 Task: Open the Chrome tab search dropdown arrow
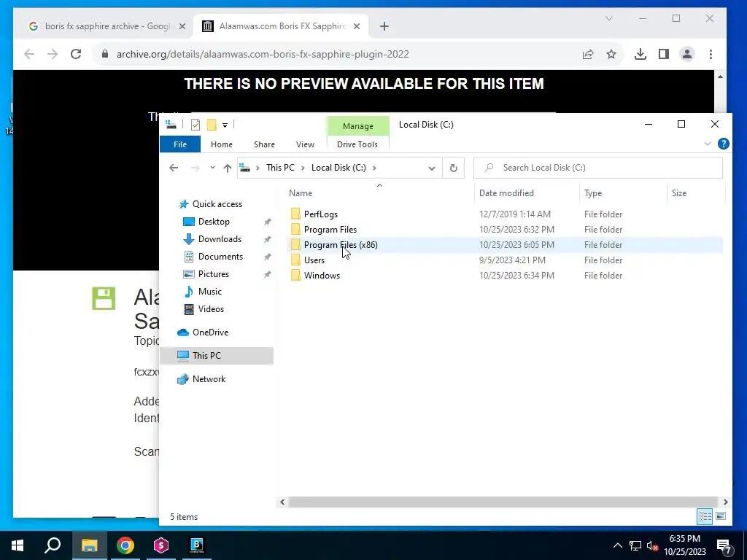609,18
